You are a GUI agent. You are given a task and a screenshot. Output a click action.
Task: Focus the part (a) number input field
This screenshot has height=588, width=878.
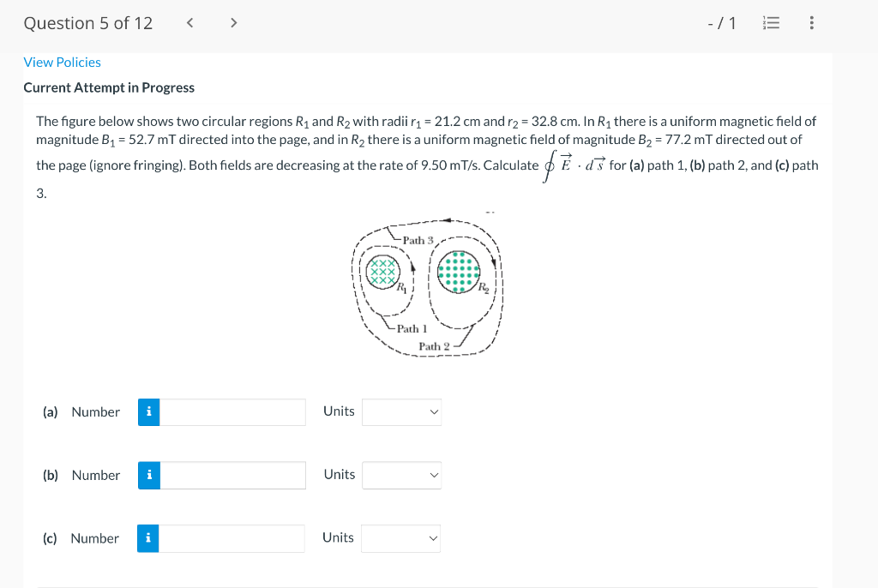point(232,412)
